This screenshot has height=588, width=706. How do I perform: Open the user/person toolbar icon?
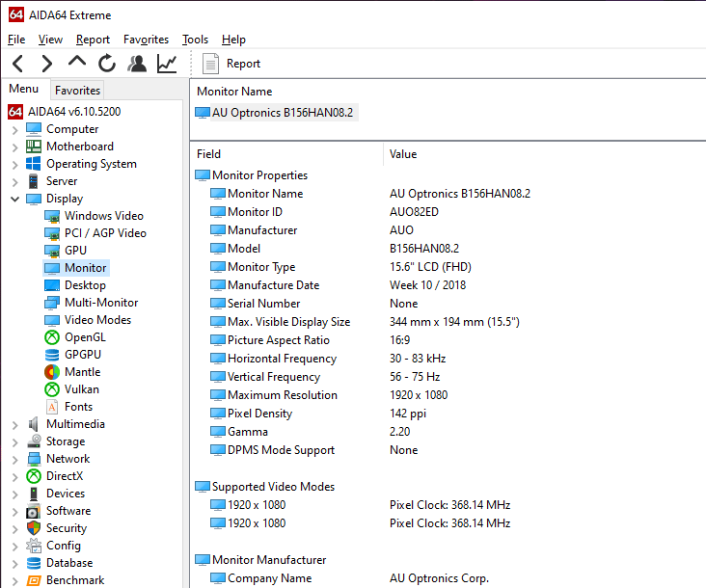tap(137, 64)
